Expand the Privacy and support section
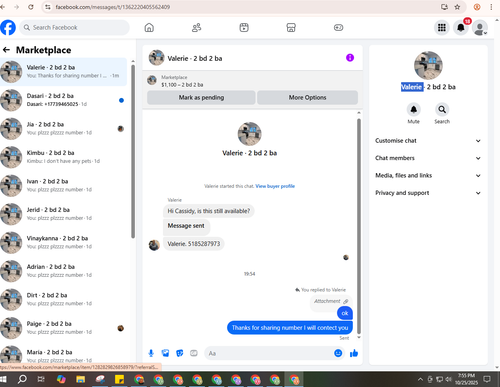The width and height of the screenshot is (500, 387). [428, 193]
